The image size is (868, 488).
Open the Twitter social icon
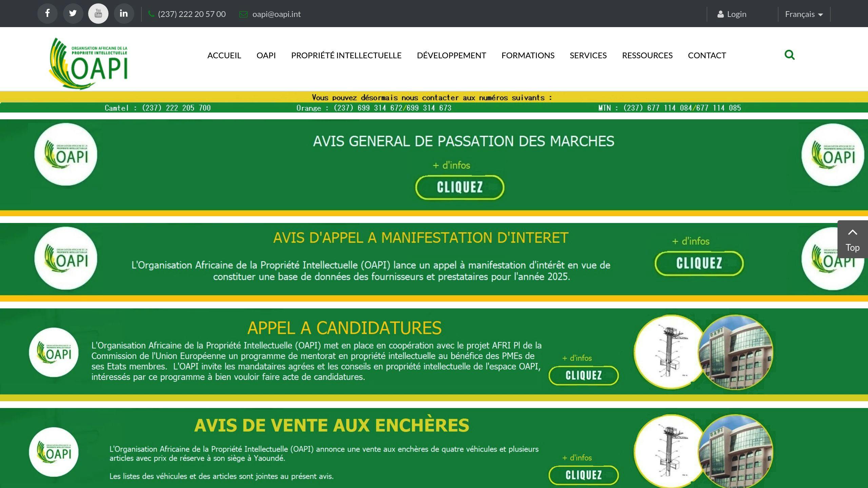click(73, 14)
